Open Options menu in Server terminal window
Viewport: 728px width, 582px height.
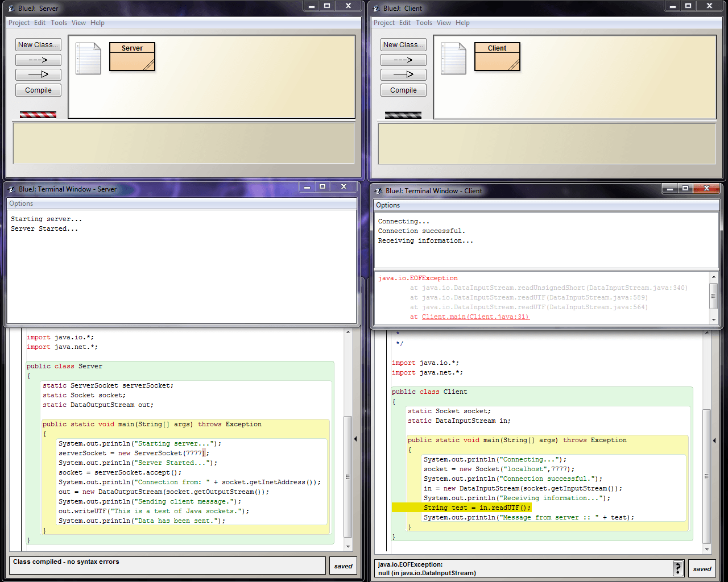pyautogui.click(x=21, y=203)
